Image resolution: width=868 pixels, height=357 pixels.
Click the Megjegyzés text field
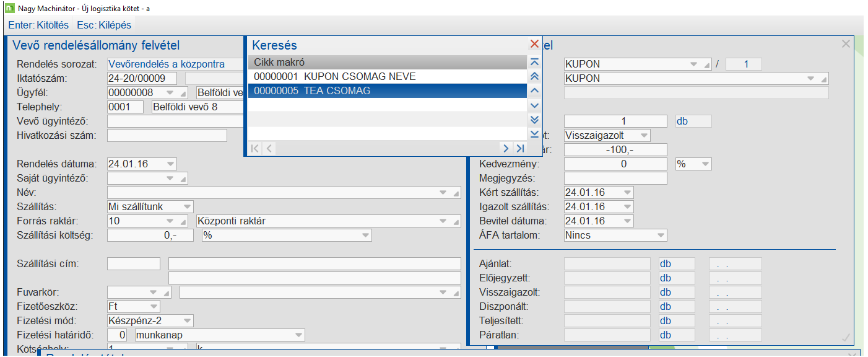coord(615,178)
